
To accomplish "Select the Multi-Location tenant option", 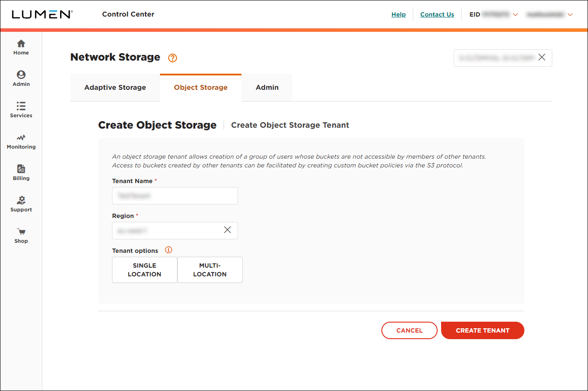I will [x=210, y=270].
